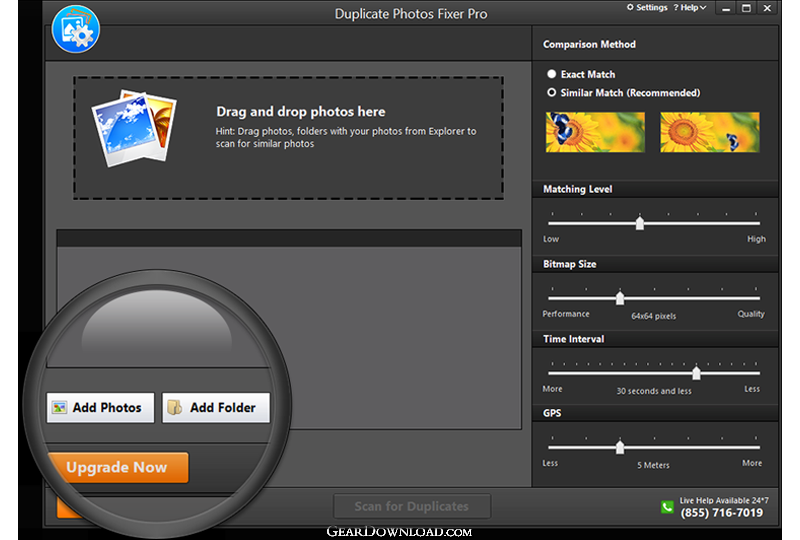This screenshot has height=540, width=800.
Task: Click the Bitmap Size slider handle
Action: tap(620, 298)
